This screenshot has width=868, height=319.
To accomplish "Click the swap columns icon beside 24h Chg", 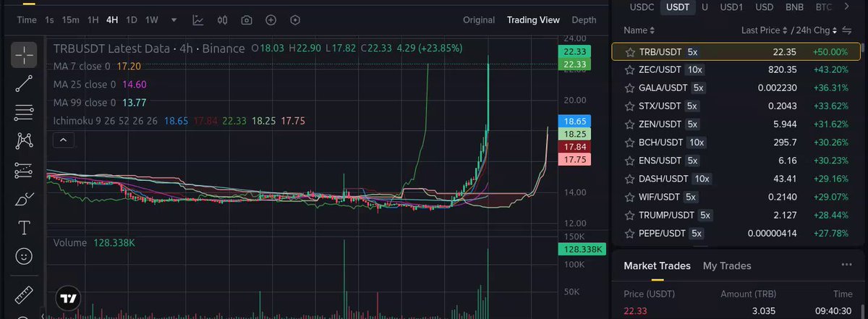I will (x=846, y=30).
